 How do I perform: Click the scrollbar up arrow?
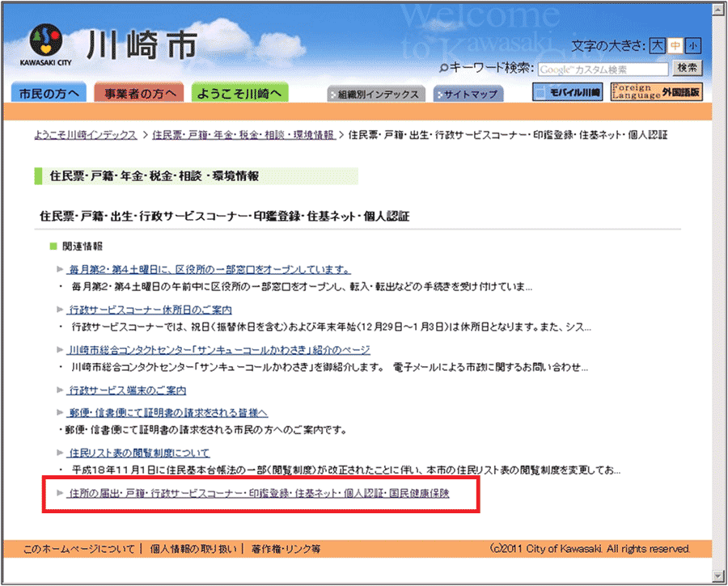pyautogui.click(x=718, y=9)
